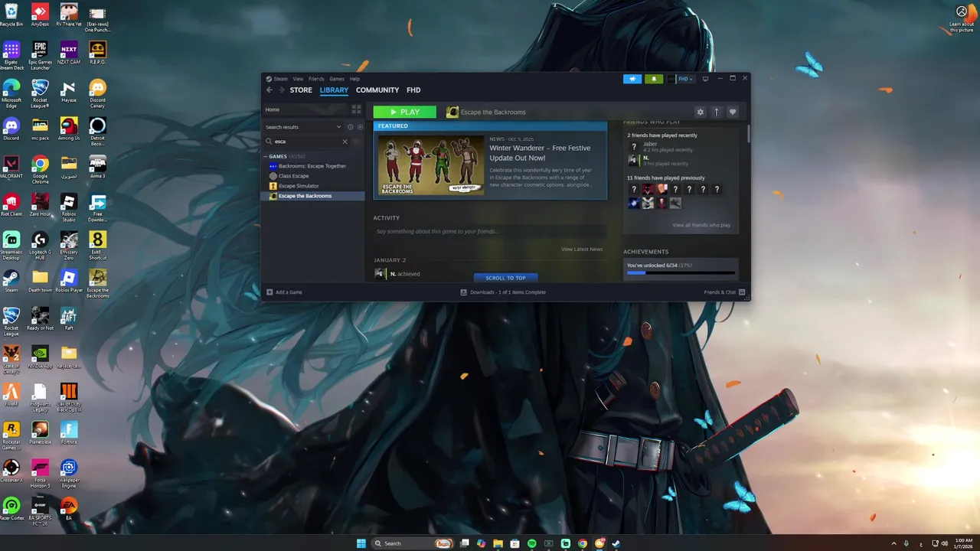The height and width of the screenshot is (551, 980).
Task: Select the Epic Games Launcher desktop icon
Action: click(40, 55)
